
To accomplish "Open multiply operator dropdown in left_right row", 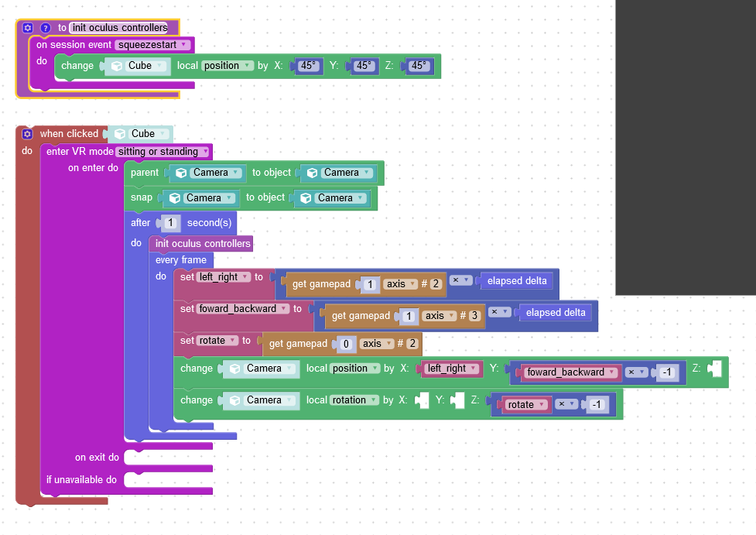I will click(x=461, y=280).
